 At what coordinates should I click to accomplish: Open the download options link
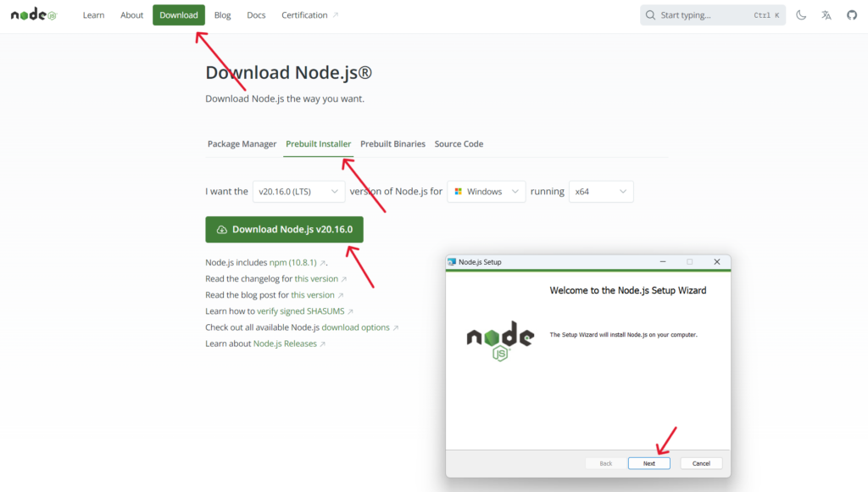[355, 327]
